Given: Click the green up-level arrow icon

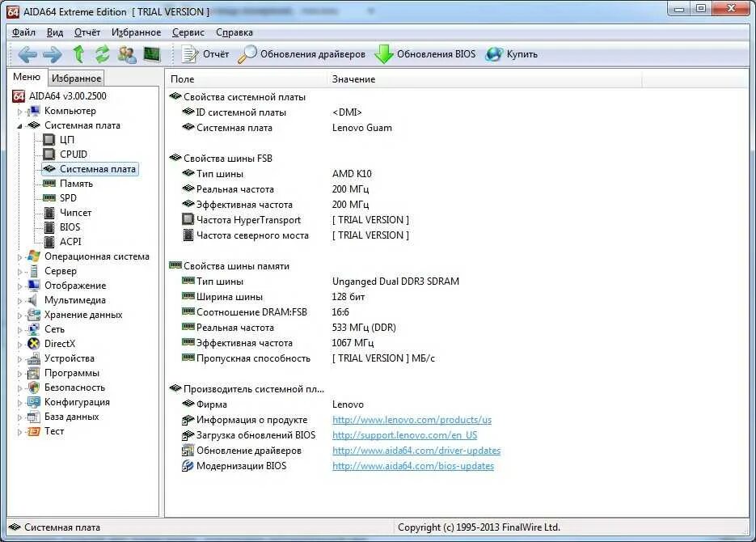Looking at the screenshot, I should 78,54.
